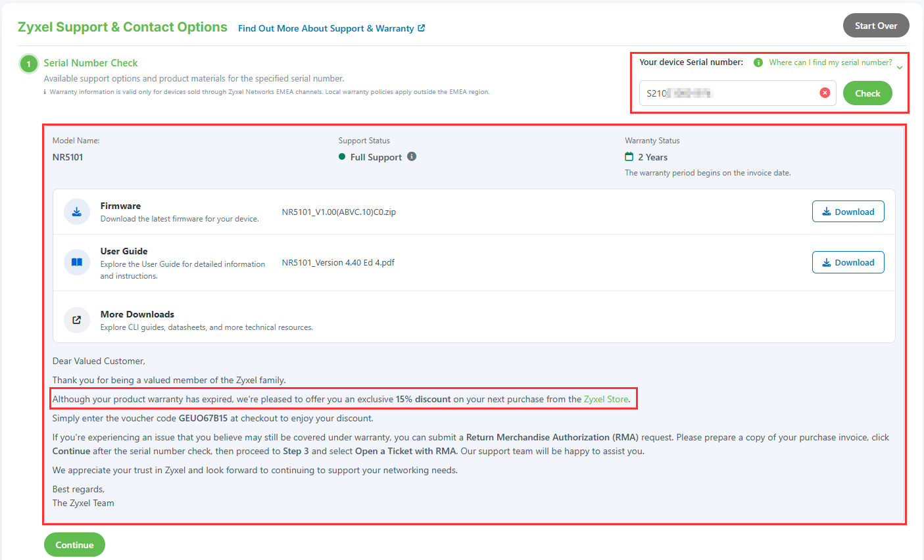
Task: Click the filename NR5101_Version 4.40 Ed 4.pdf
Action: [x=338, y=262]
